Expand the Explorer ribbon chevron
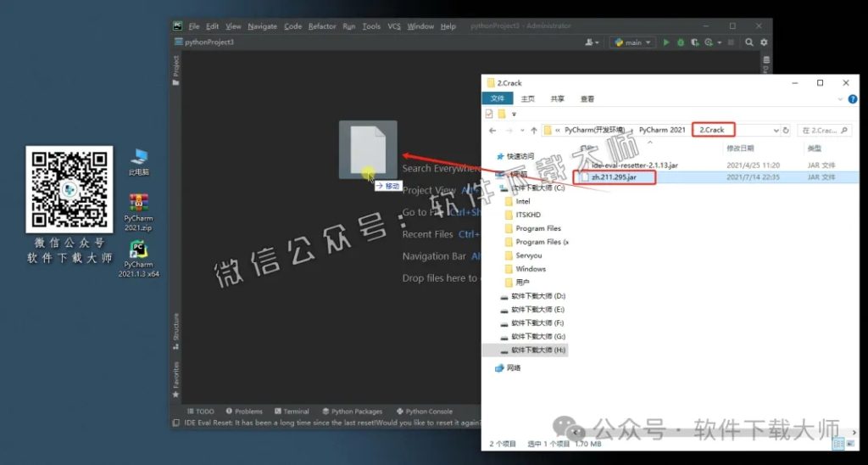 coord(840,98)
